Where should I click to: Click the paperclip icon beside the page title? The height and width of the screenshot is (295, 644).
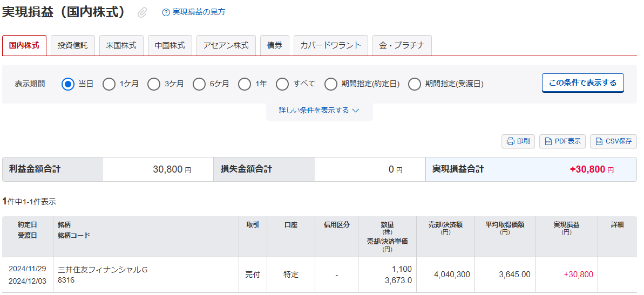click(142, 12)
